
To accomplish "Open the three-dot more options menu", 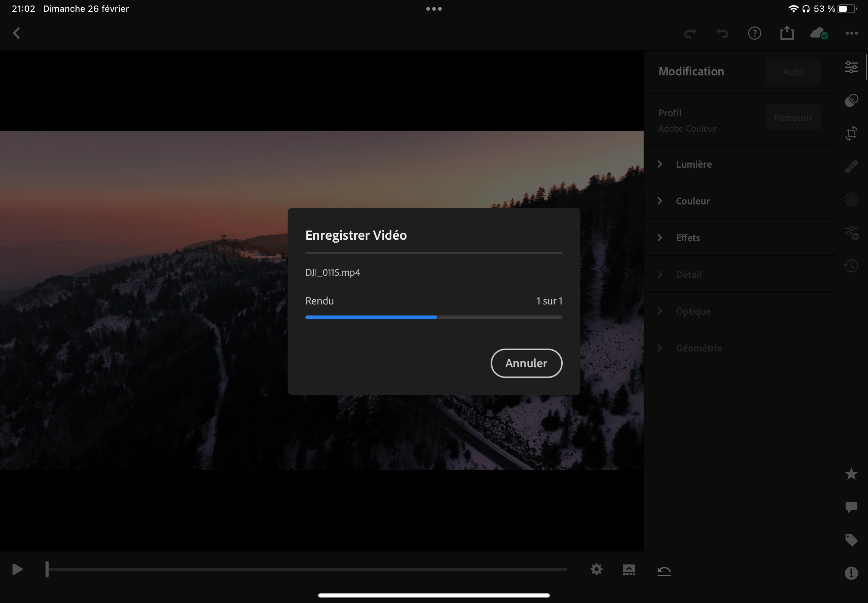I will pyautogui.click(x=851, y=33).
